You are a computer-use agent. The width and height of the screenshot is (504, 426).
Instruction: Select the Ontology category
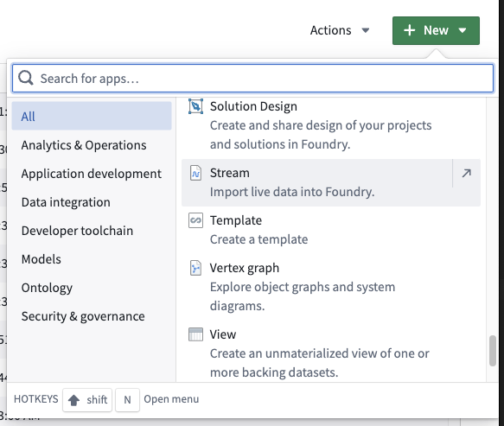point(92,288)
